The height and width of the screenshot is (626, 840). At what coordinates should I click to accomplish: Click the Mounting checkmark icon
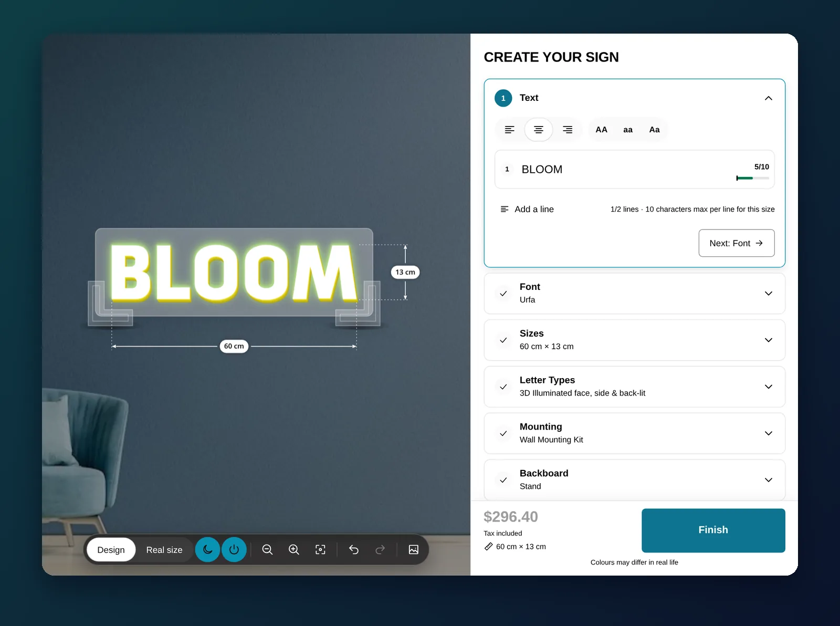pyautogui.click(x=503, y=433)
